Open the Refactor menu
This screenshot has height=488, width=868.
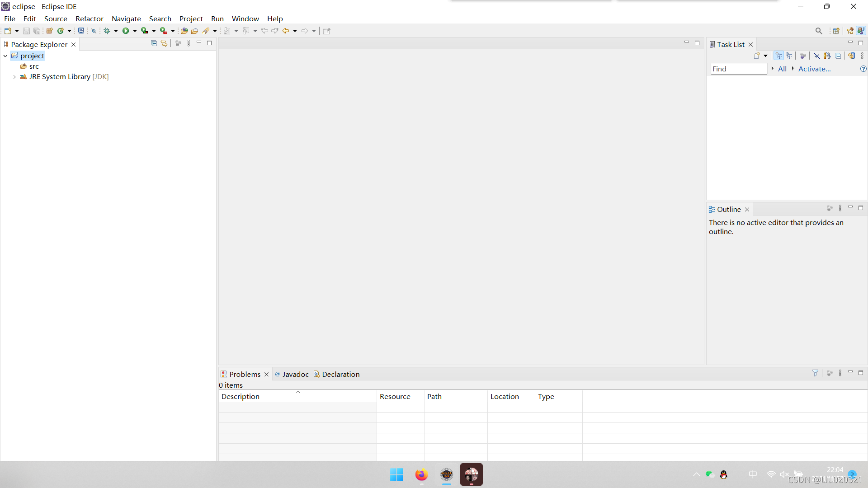(89, 19)
